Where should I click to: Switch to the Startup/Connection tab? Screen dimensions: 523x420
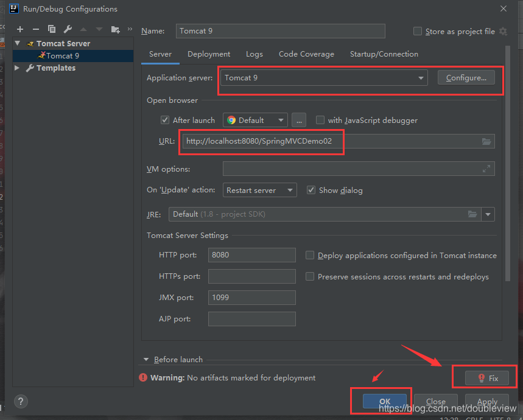(x=384, y=54)
